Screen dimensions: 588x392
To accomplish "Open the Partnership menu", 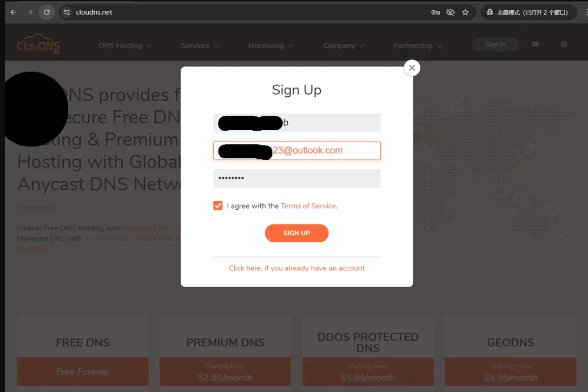I will coord(418,46).
